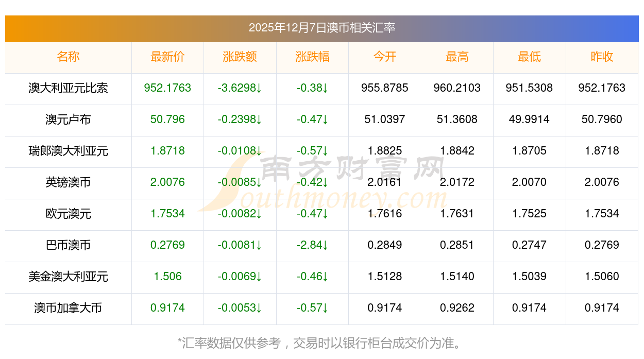This screenshot has width=644, height=359.
Task: Select the 最新价 column header
Action: pyautogui.click(x=167, y=57)
